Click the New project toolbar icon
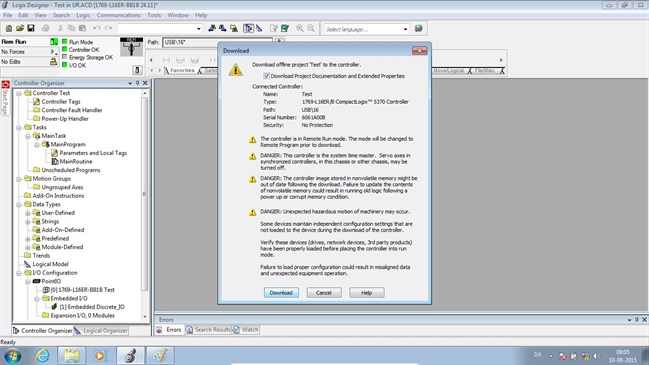649x365 pixels. [9, 29]
